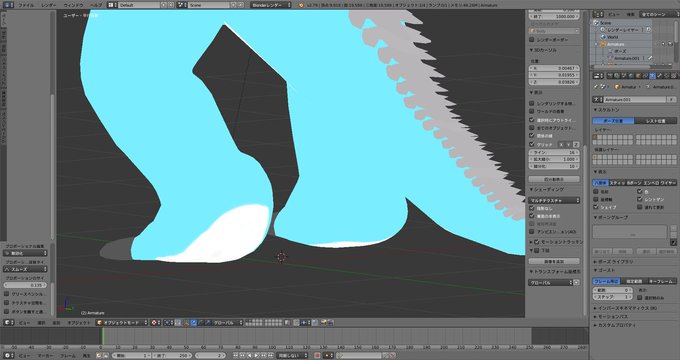Click the Timeline editor type icon
The image size is (680, 360).
pyautogui.click(x=9, y=356)
